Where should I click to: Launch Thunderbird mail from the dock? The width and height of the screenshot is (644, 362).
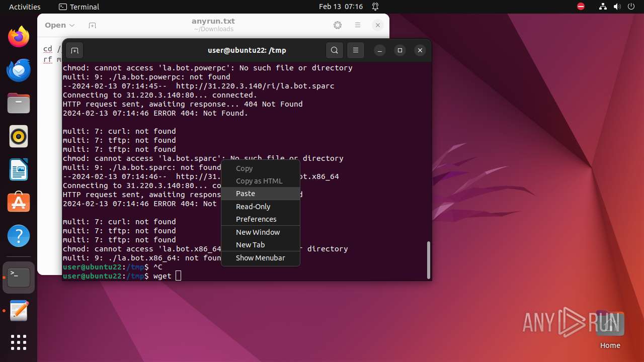click(x=19, y=70)
